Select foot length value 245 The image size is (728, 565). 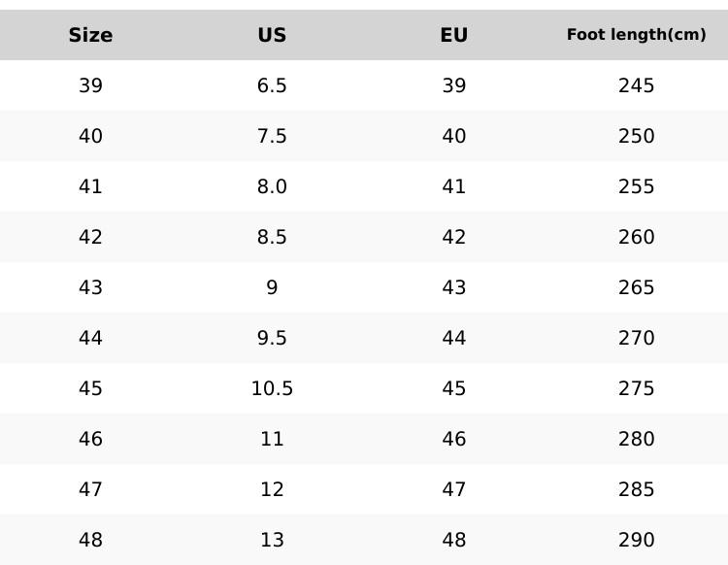[x=636, y=85]
